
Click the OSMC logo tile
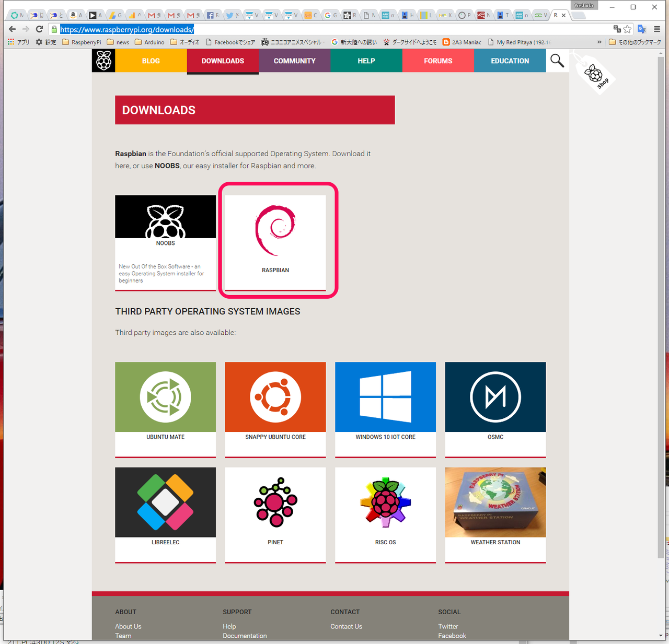point(495,397)
